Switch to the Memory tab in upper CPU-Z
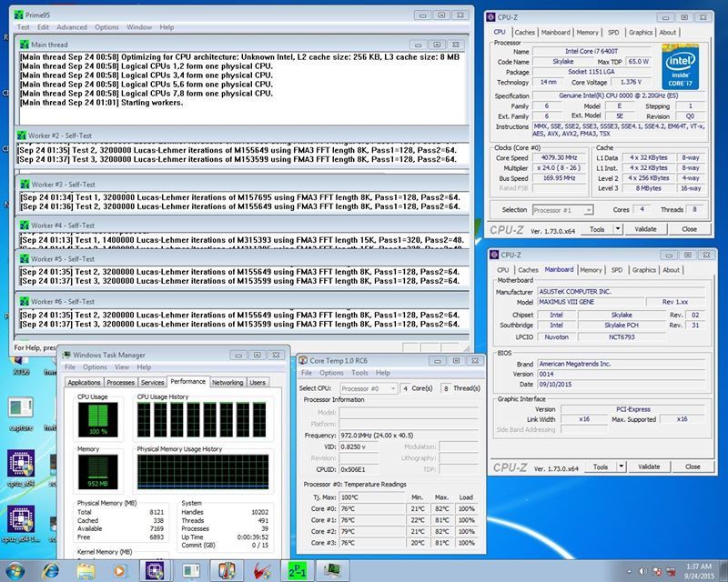Viewport: 728px width, 582px height. (587, 33)
